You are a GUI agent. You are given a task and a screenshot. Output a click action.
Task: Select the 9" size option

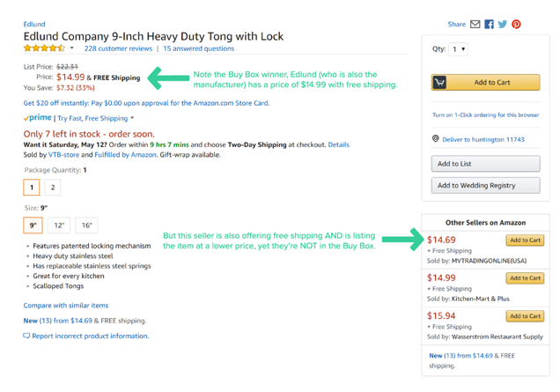pyautogui.click(x=33, y=225)
